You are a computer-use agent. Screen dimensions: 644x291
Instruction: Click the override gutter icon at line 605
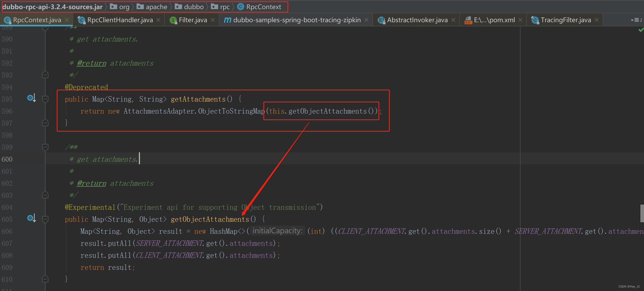pyautogui.click(x=31, y=218)
